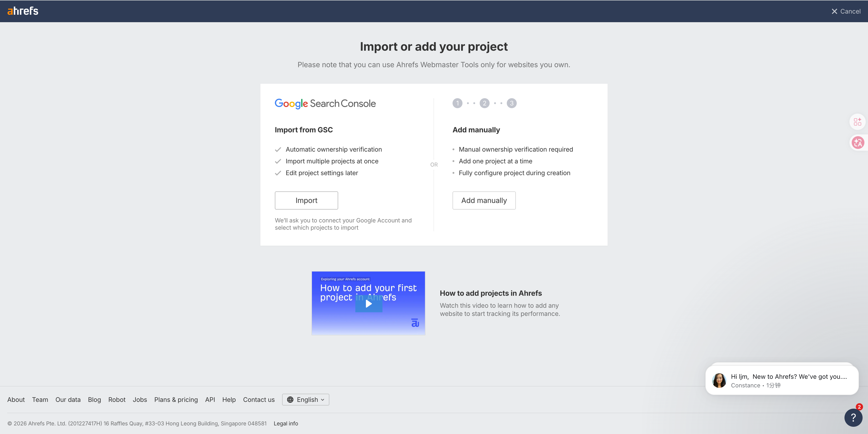Open the Jobs footer link
This screenshot has height=434, width=868.
point(140,400)
